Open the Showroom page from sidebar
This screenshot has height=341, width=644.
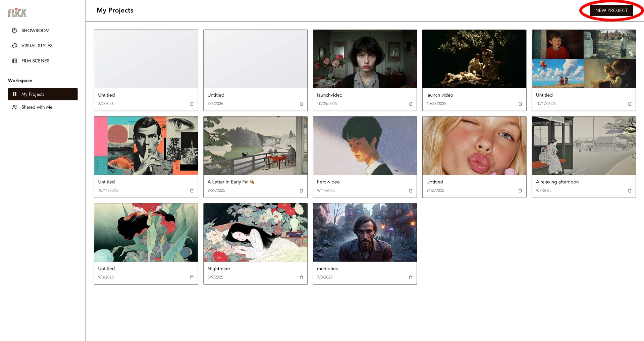(x=35, y=31)
